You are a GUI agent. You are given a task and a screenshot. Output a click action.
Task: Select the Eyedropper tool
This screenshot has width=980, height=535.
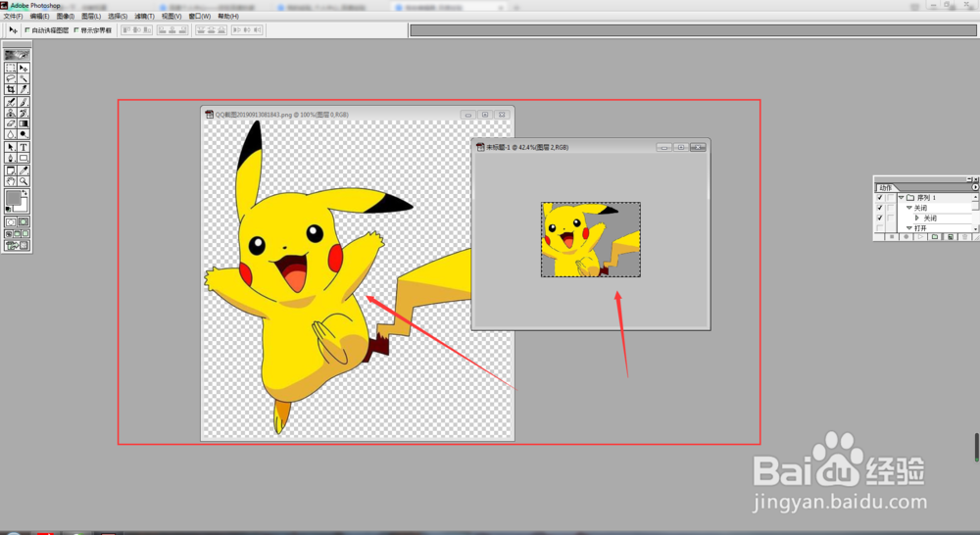(x=24, y=170)
